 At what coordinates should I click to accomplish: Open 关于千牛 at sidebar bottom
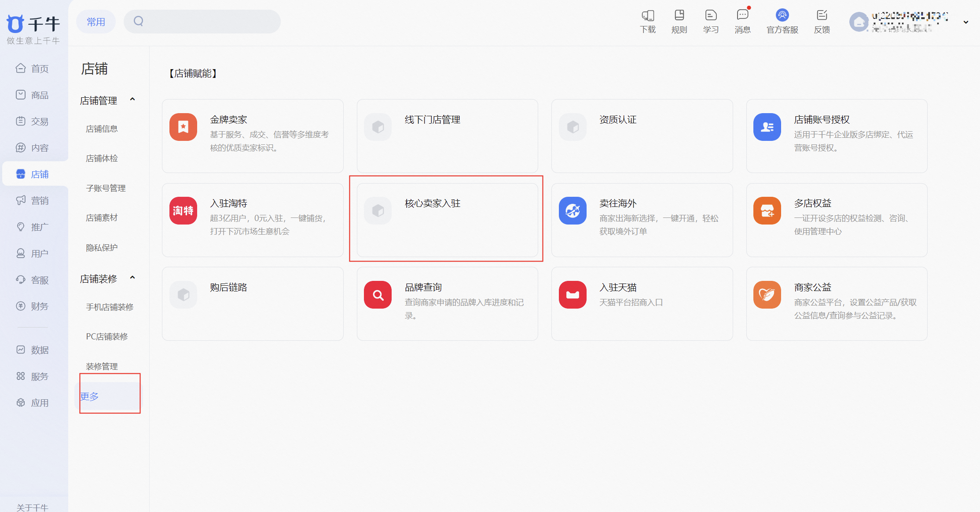click(x=32, y=508)
